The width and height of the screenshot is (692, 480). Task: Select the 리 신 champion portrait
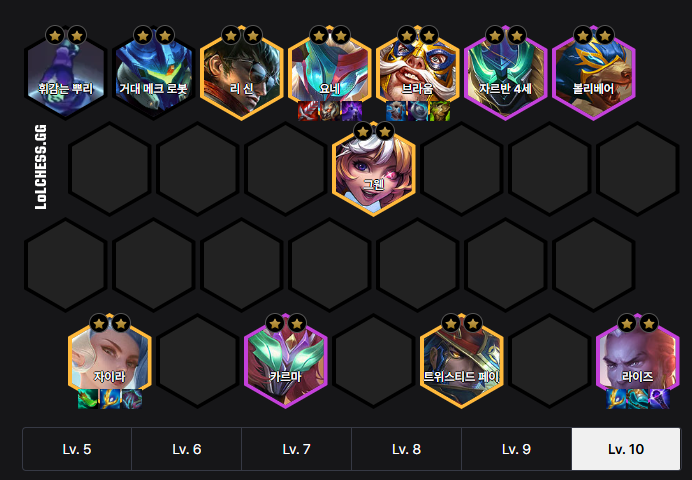tap(241, 73)
